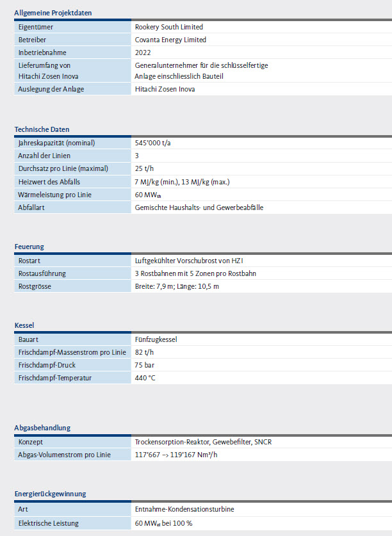Screen dimensions: 392x536
Task: Click the 'Energierückgewinnung' section heading
Action: [x=50, y=494]
